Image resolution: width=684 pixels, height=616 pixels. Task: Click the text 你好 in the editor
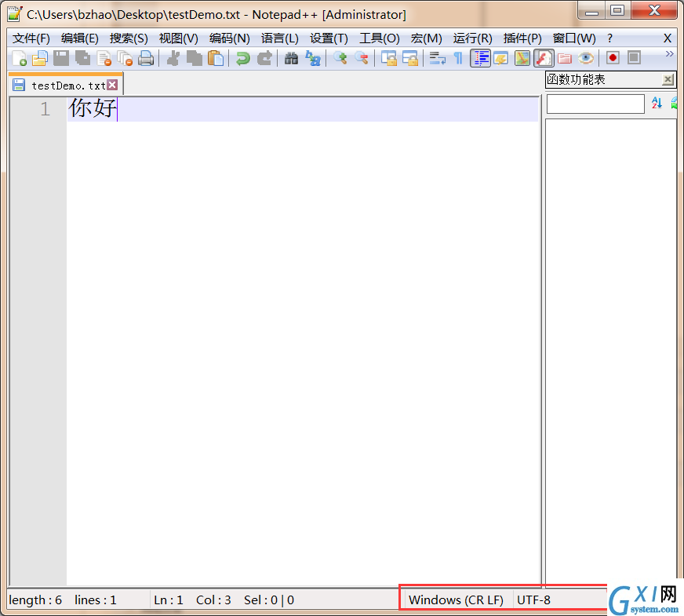pyautogui.click(x=93, y=108)
